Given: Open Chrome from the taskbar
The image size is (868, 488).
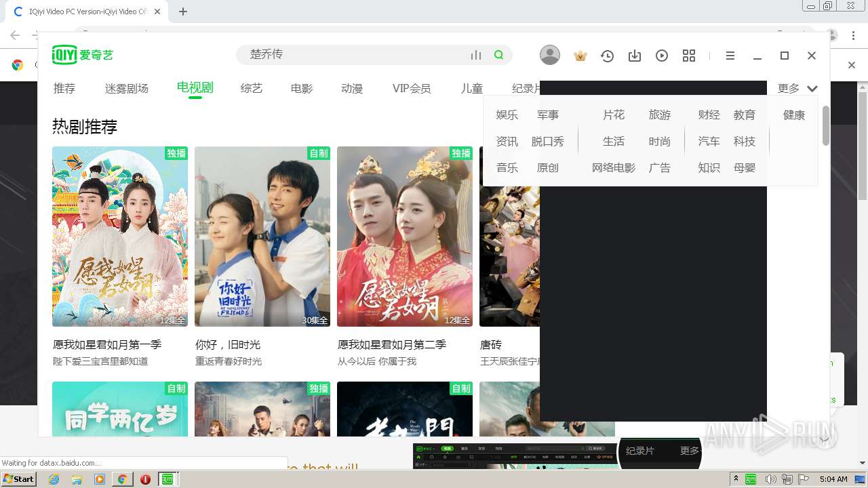Looking at the screenshot, I should (x=122, y=479).
